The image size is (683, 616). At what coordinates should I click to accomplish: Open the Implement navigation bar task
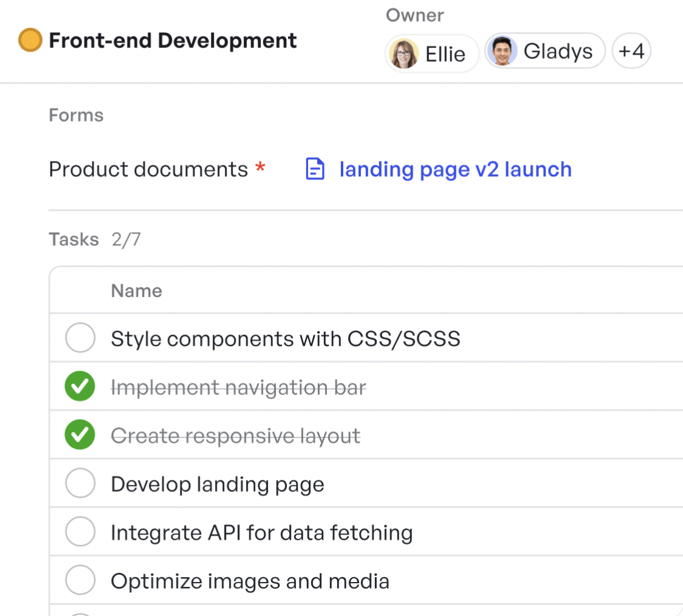pyautogui.click(x=239, y=388)
